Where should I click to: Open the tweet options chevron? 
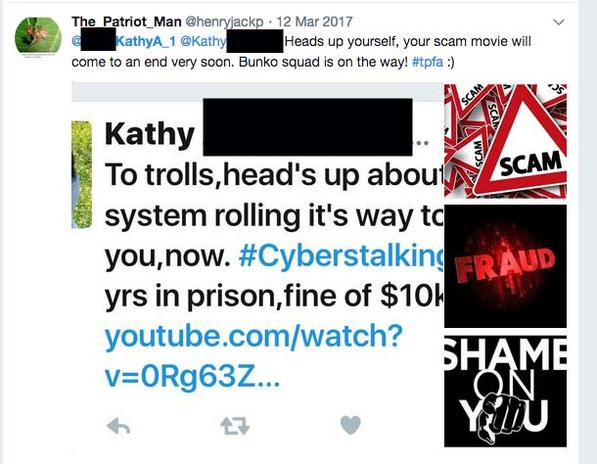tap(559, 22)
